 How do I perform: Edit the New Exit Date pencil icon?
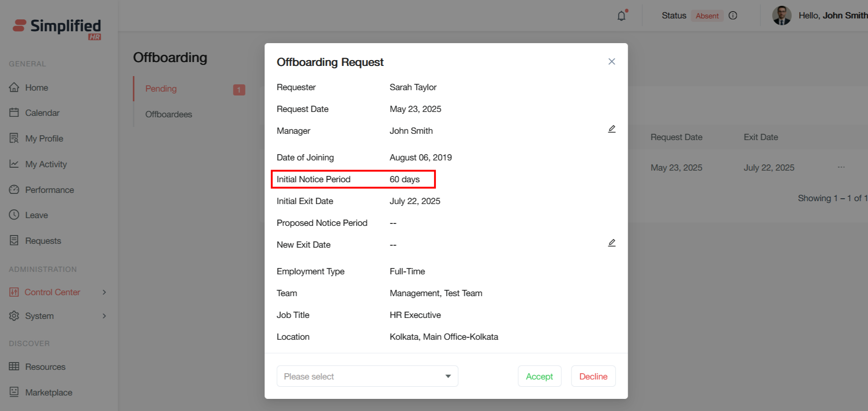point(612,243)
